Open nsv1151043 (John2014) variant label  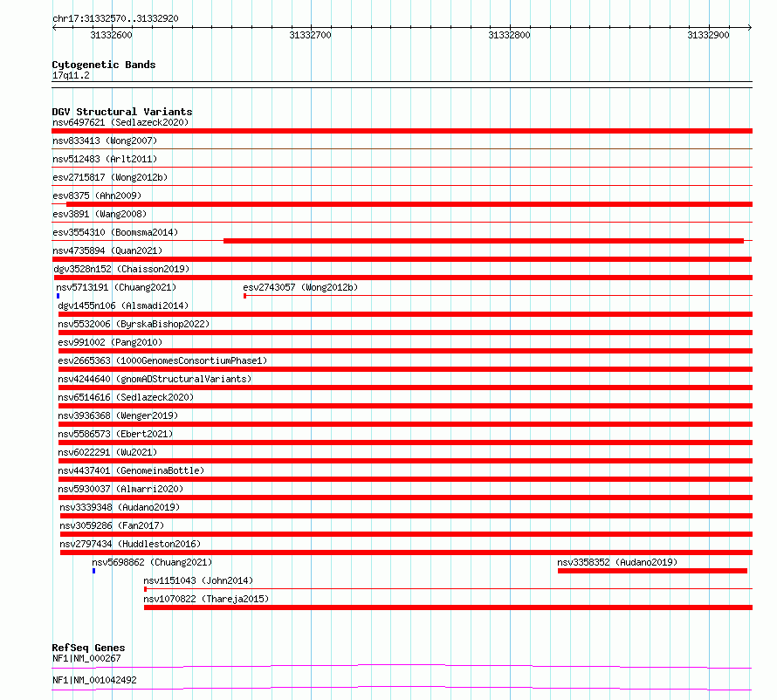pyautogui.click(x=198, y=580)
